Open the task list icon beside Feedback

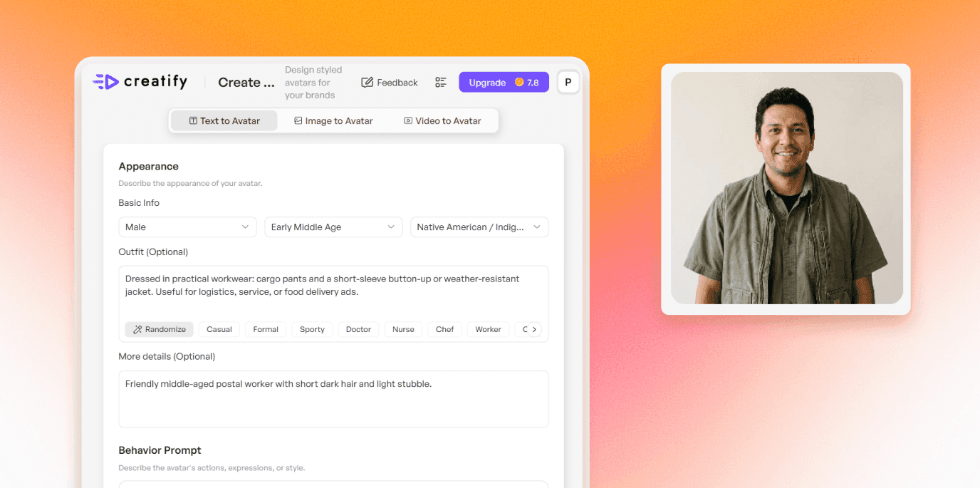click(441, 83)
